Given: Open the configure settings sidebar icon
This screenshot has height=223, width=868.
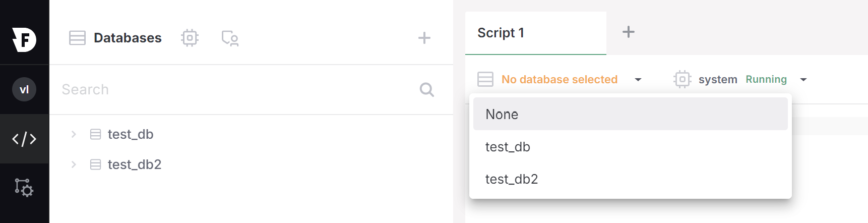Looking at the screenshot, I should point(24,188).
